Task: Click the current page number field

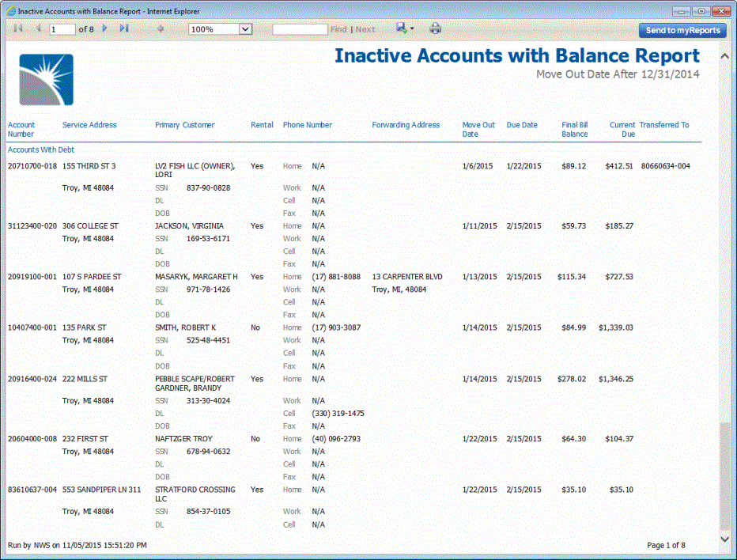Action: 62,29
